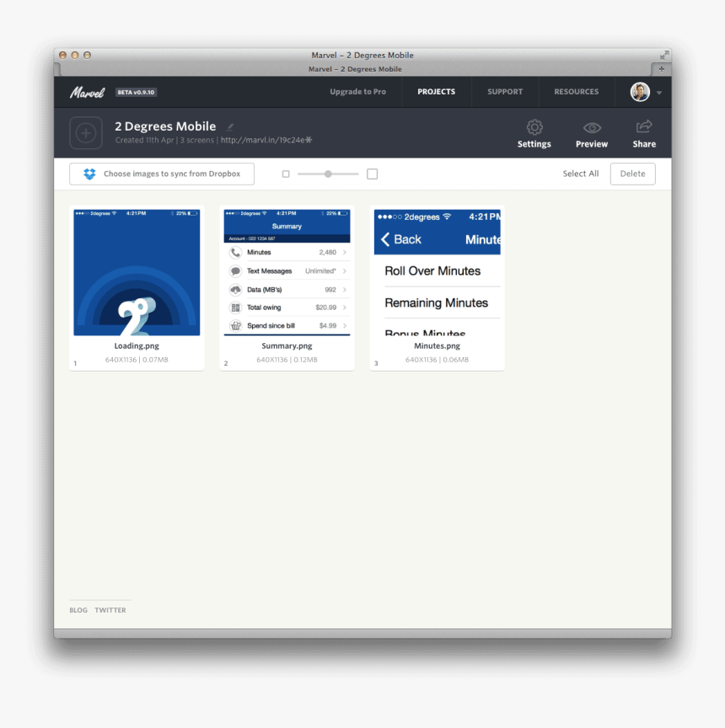This screenshot has height=728, width=725.
Task: Click the add new screen plus icon
Action: tap(86, 133)
